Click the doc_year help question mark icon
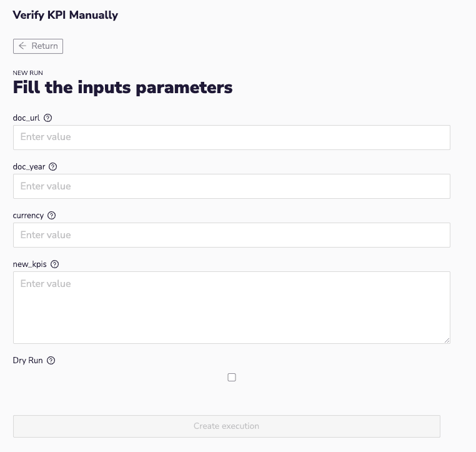 pos(52,167)
